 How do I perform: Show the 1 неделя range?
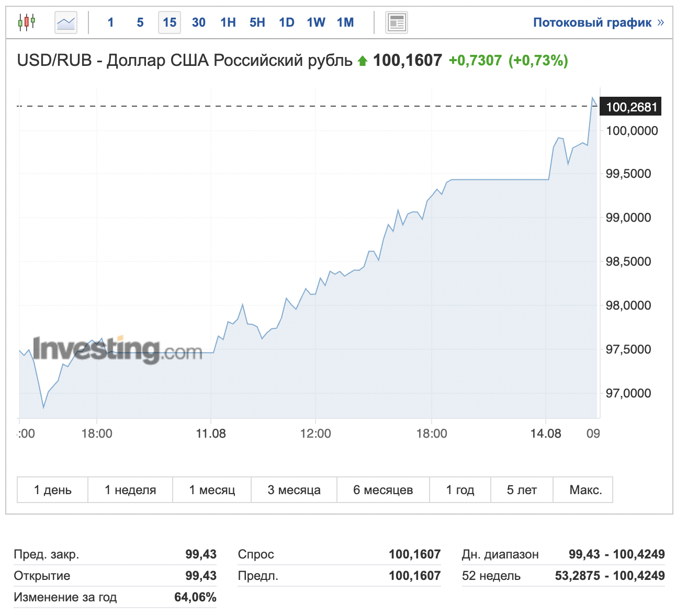130,490
